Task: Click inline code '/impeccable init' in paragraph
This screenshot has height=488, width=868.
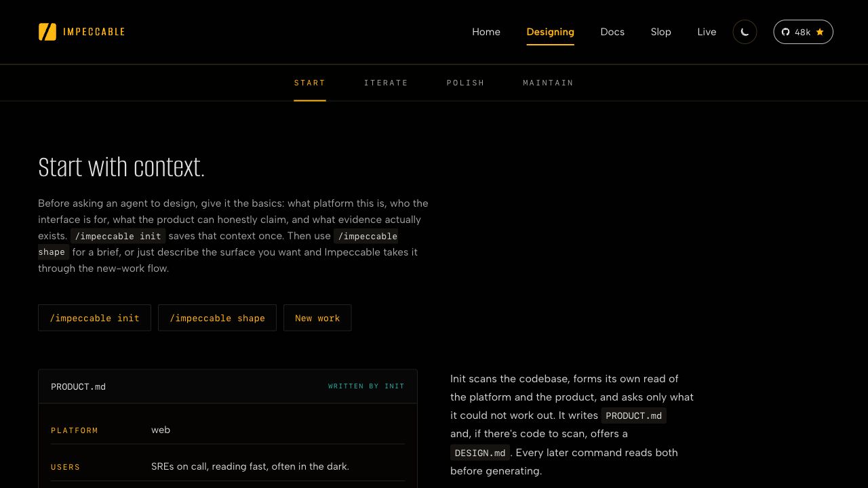Action: pos(118,236)
